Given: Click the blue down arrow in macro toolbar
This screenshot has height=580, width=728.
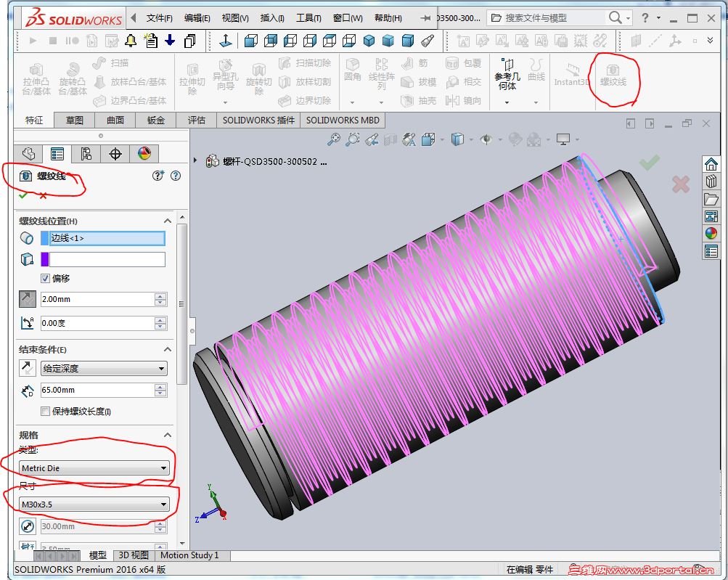Looking at the screenshot, I should point(170,41).
